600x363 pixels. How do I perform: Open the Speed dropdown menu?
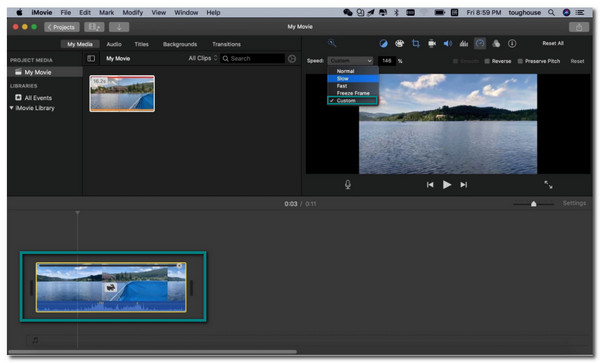[x=350, y=61]
